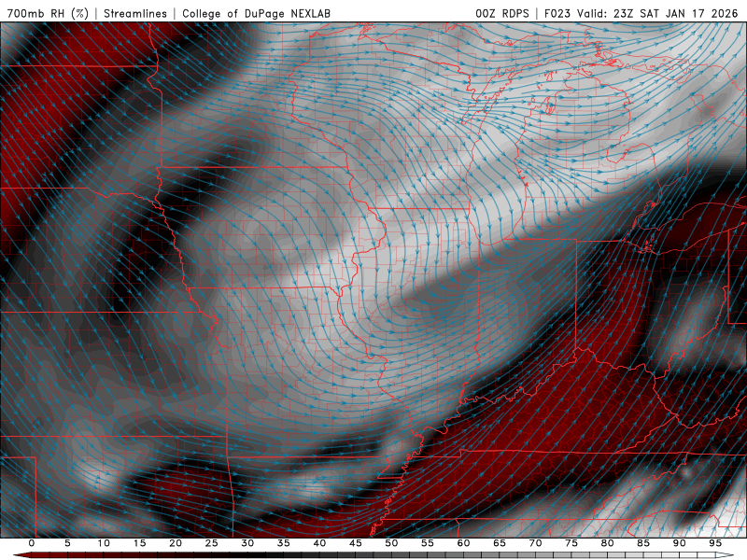Click the "90" label on the color scale
The width and height of the screenshot is (747, 560).
(x=679, y=543)
